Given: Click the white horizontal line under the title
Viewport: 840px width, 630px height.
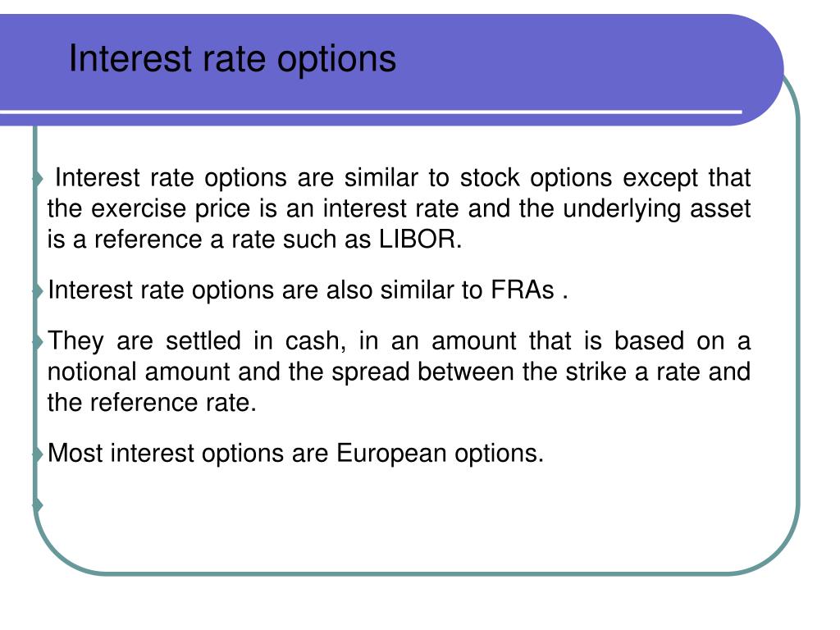Looking at the screenshot, I should point(371,112).
